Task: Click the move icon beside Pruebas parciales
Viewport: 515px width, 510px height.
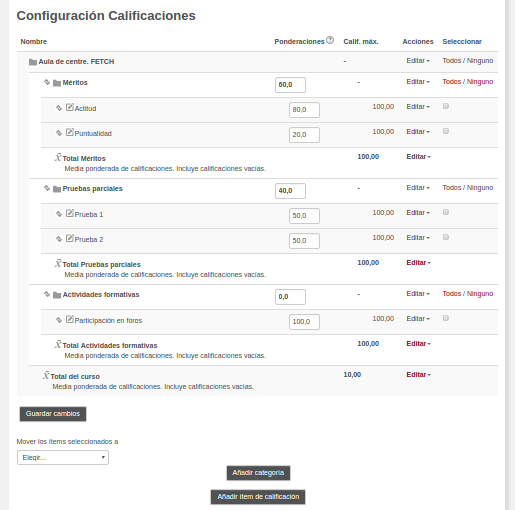Action: [47, 188]
